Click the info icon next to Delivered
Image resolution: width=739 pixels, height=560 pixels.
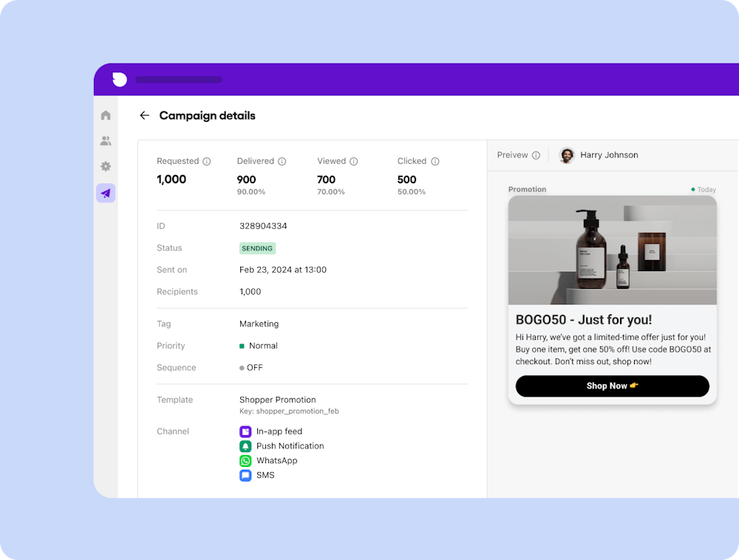pyautogui.click(x=284, y=160)
